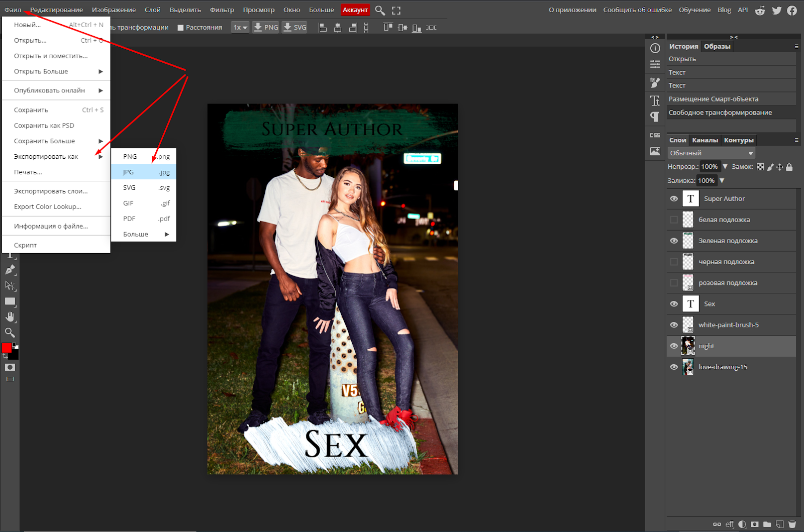Show the белая подложка layer
Viewport: 804px width, 532px height.
[x=674, y=220]
